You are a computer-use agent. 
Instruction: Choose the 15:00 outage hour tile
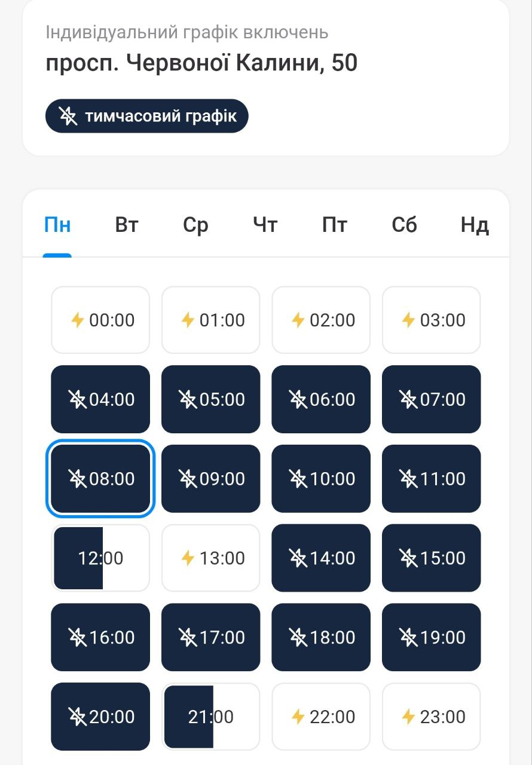coord(432,558)
